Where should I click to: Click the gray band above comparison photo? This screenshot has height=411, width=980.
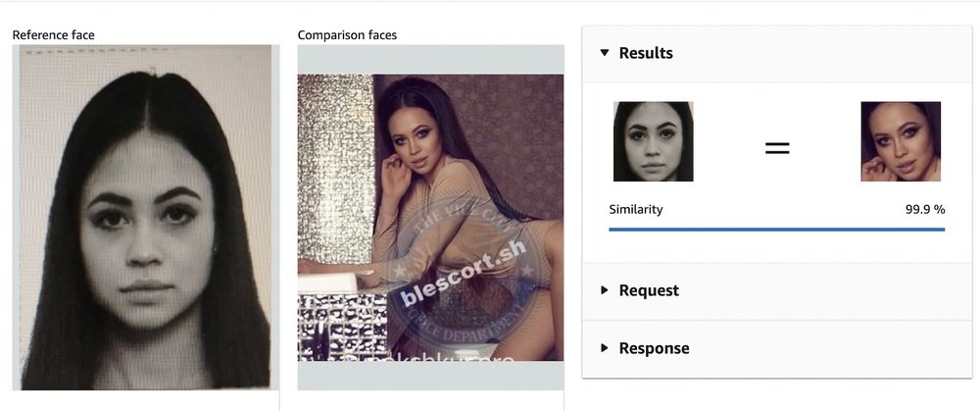tap(430, 60)
